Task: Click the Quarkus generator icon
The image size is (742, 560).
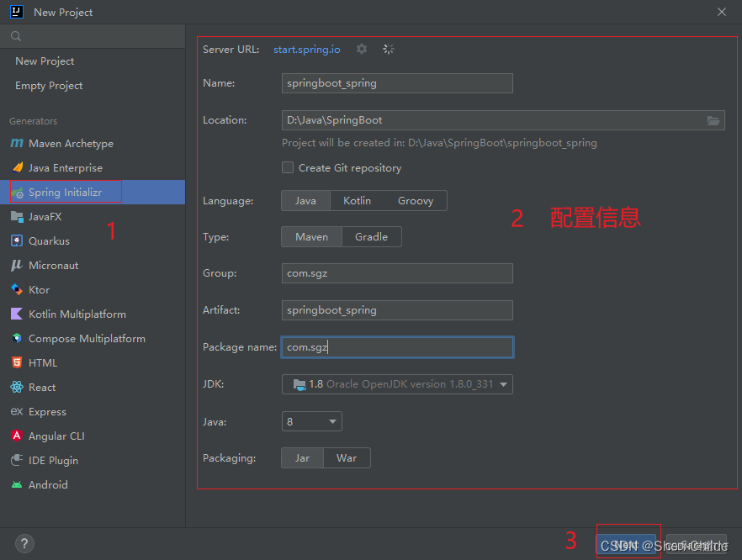Action: point(17,240)
